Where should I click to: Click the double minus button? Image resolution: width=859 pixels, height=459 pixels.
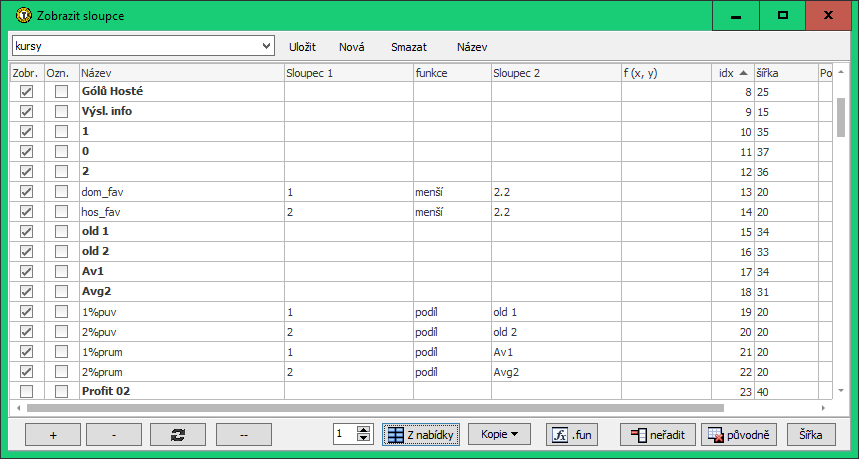point(244,434)
